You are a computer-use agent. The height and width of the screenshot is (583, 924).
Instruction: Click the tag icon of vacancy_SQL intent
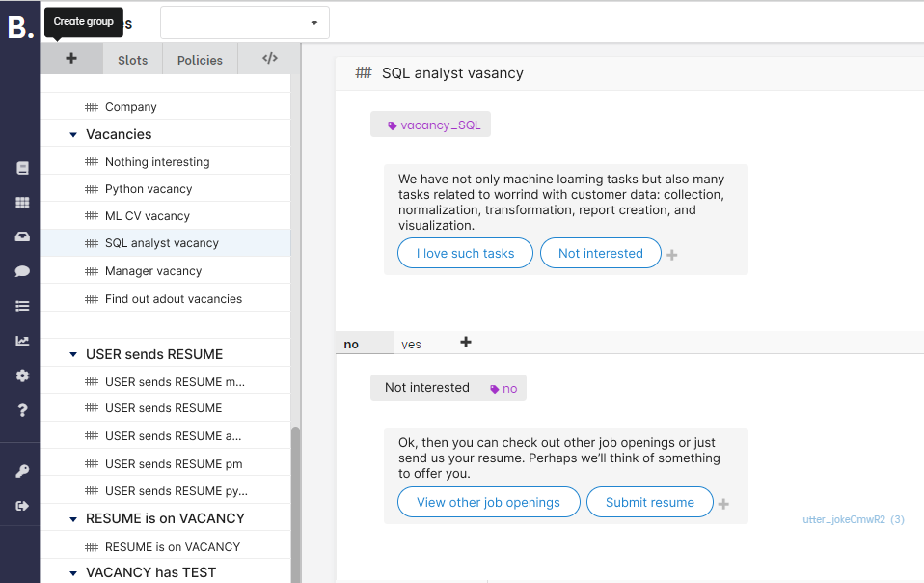(392, 125)
